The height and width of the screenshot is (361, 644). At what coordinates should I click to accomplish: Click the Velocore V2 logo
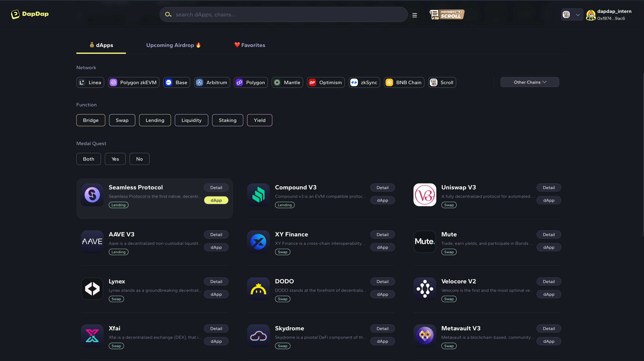point(425,289)
